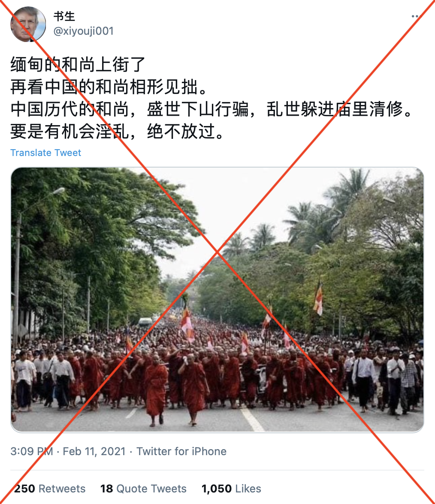View the 18 Quote Tweets list

[x=143, y=489]
